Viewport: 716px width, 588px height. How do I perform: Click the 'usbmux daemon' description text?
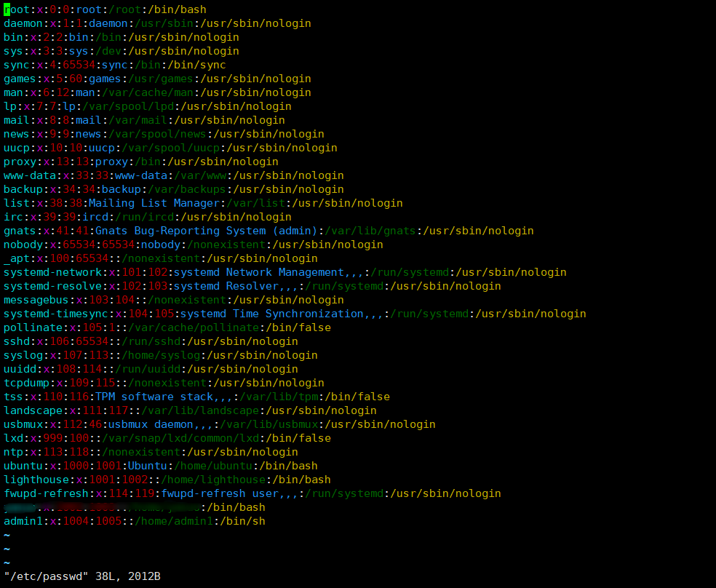151,424
